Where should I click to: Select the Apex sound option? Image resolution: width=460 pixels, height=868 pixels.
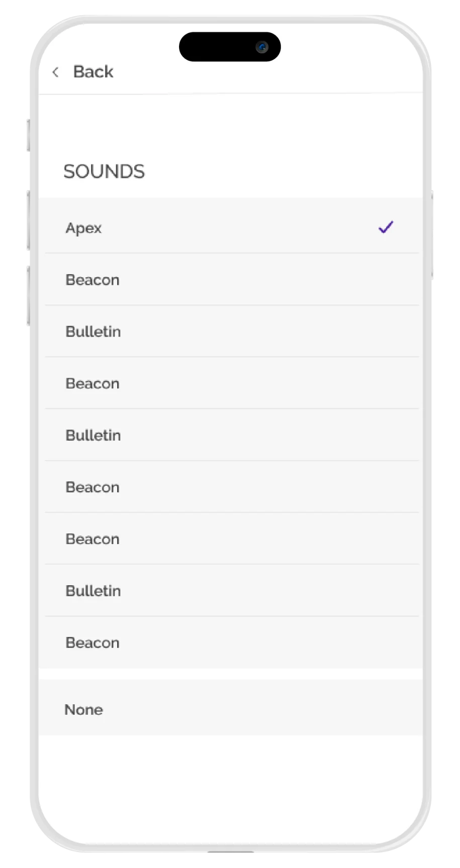pos(83,228)
